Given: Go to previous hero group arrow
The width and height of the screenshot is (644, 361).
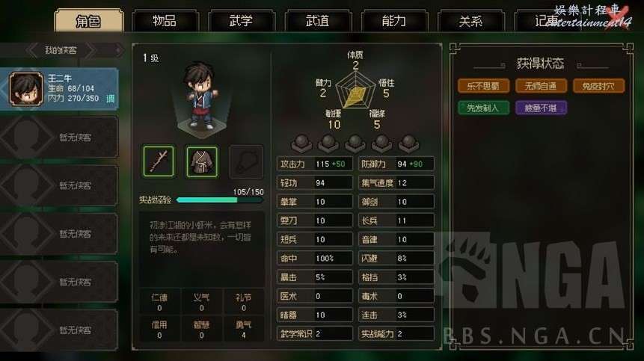Looking at the screenshot, I should [31, 51].
